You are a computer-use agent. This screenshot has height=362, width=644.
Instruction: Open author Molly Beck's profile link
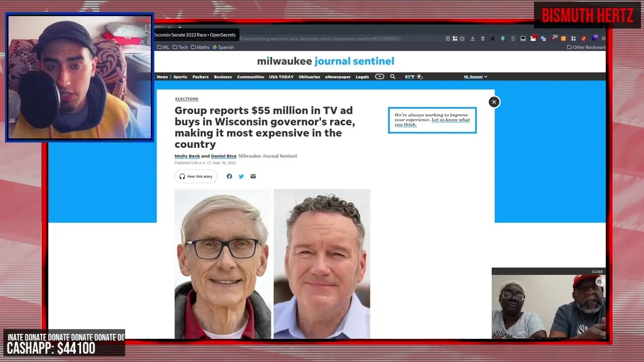click(x=187, y=156)
